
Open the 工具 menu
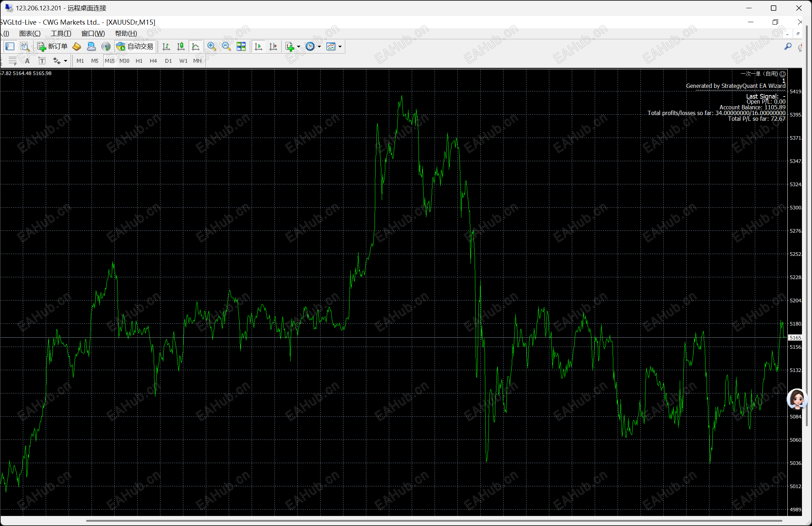pos(61,33)
